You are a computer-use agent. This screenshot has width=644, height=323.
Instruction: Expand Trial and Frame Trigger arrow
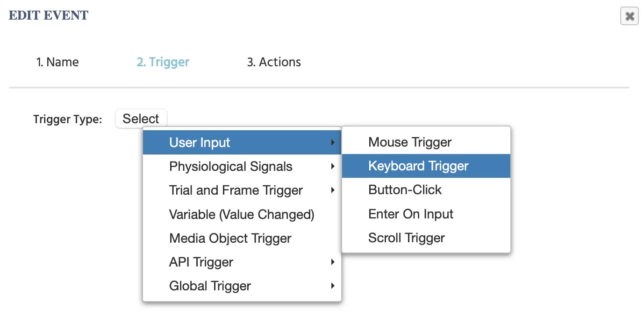click(333, 190)
